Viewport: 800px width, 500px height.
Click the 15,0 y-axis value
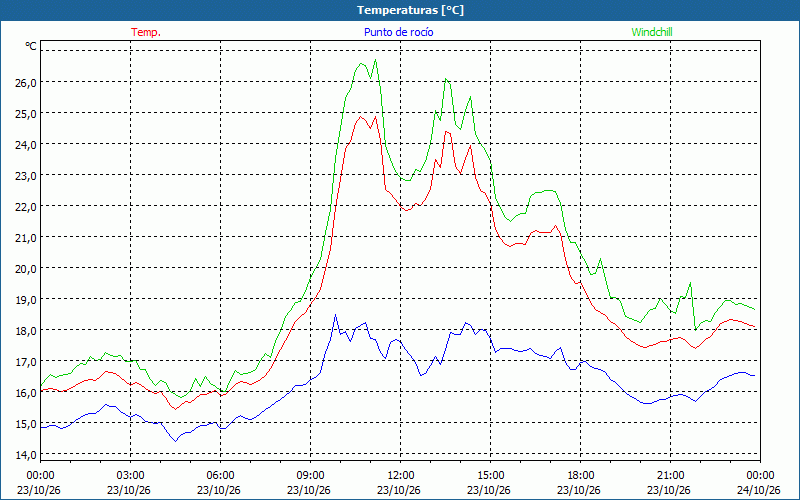26,424
